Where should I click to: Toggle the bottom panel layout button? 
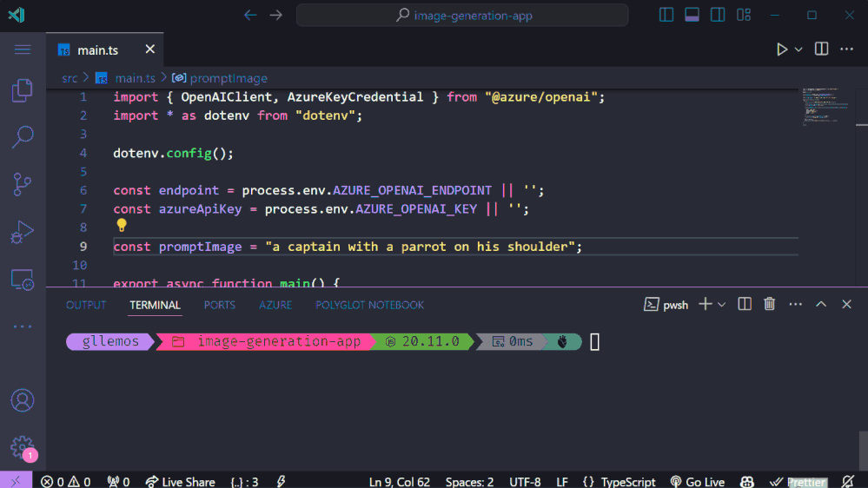point(692,15)
